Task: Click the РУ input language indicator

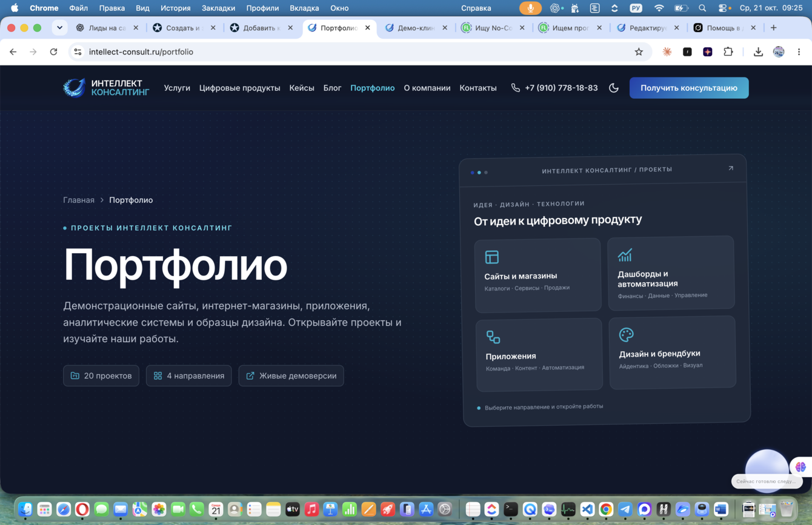Action: (x=636, y=8)
